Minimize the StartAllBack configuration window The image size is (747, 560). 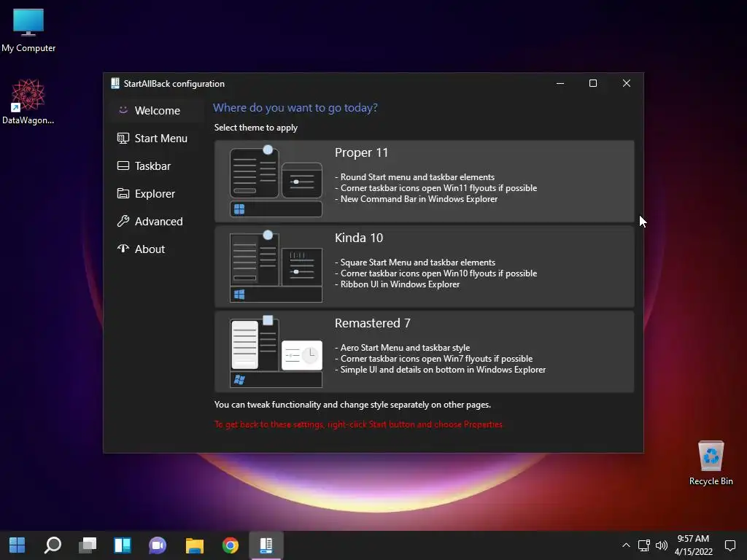click(x=560, y=83)
